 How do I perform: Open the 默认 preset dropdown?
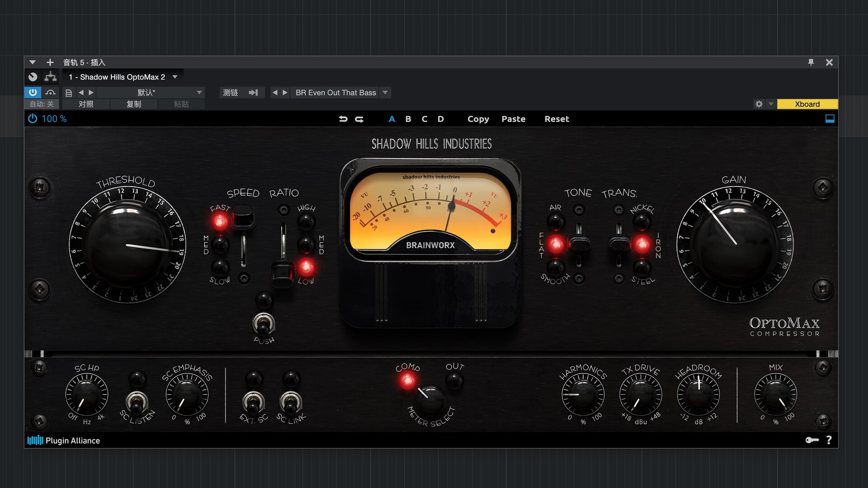tap(199, 93)
